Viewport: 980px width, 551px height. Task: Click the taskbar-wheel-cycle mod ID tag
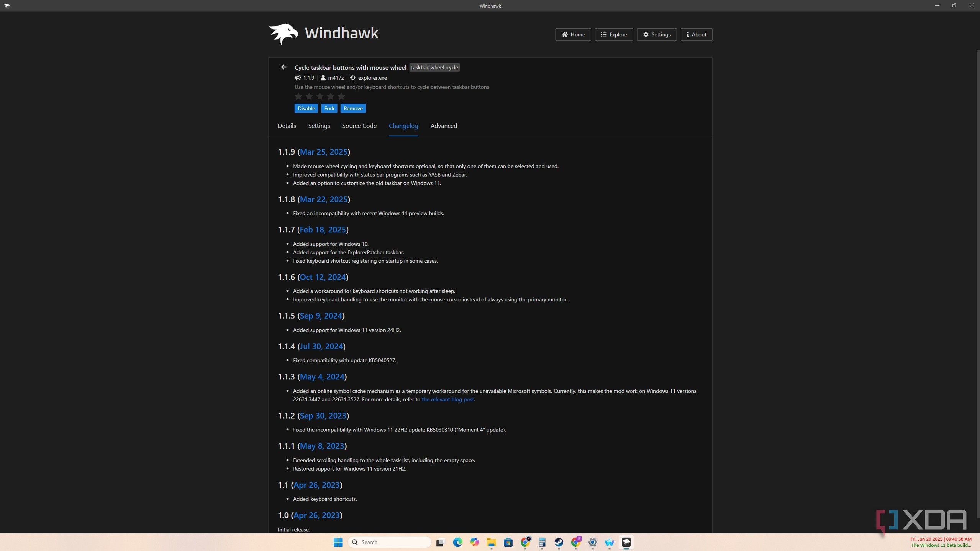(434, 67)
